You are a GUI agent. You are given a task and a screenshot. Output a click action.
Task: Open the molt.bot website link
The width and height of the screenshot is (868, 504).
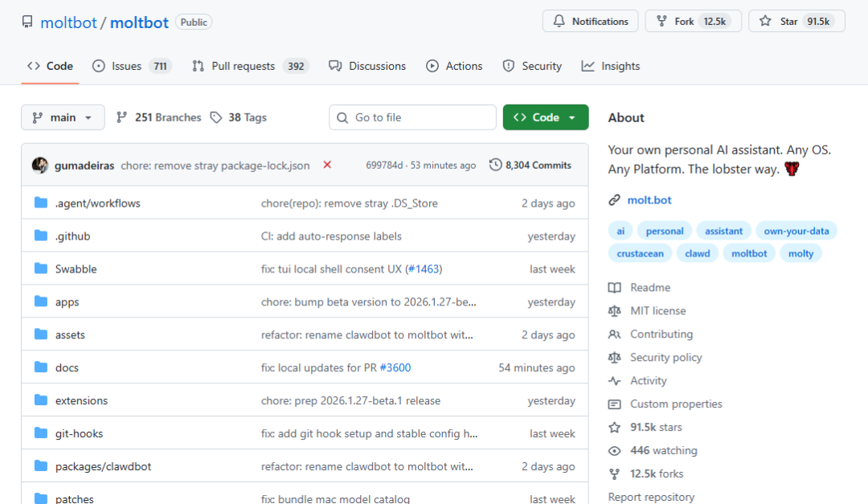pyautogui.click(x=649, y=200)
